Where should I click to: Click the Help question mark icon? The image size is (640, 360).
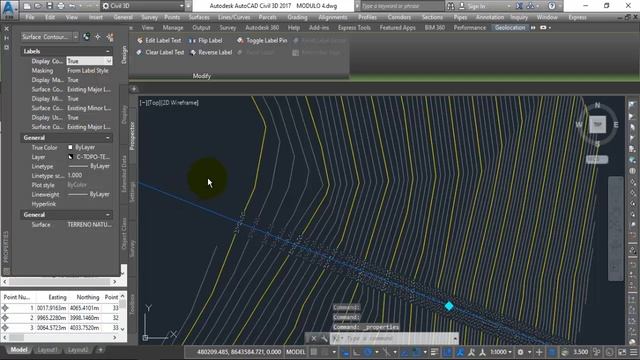[x=551, y=6]
